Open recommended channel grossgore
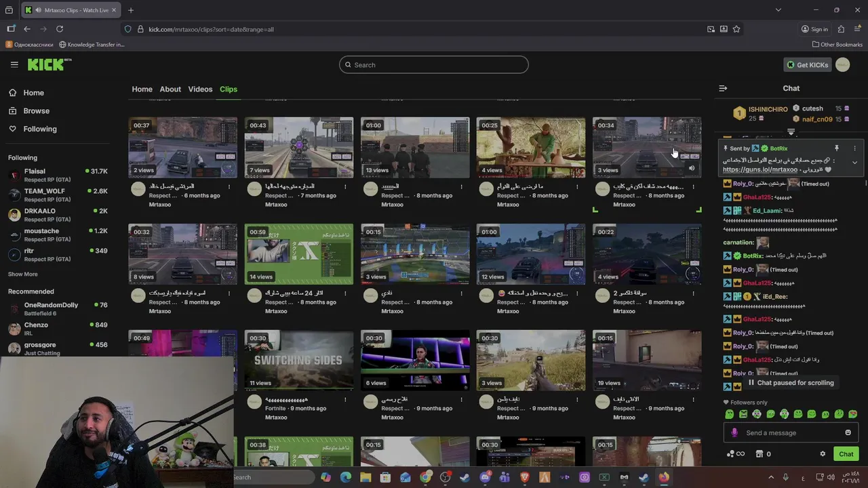868x488 pixels. point(58,348)
